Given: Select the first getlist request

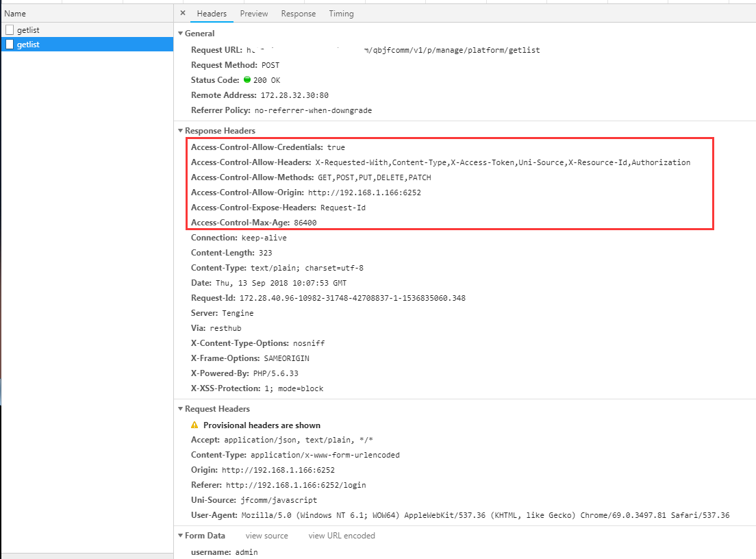Looking at the screenshot, I should [28, 30].
